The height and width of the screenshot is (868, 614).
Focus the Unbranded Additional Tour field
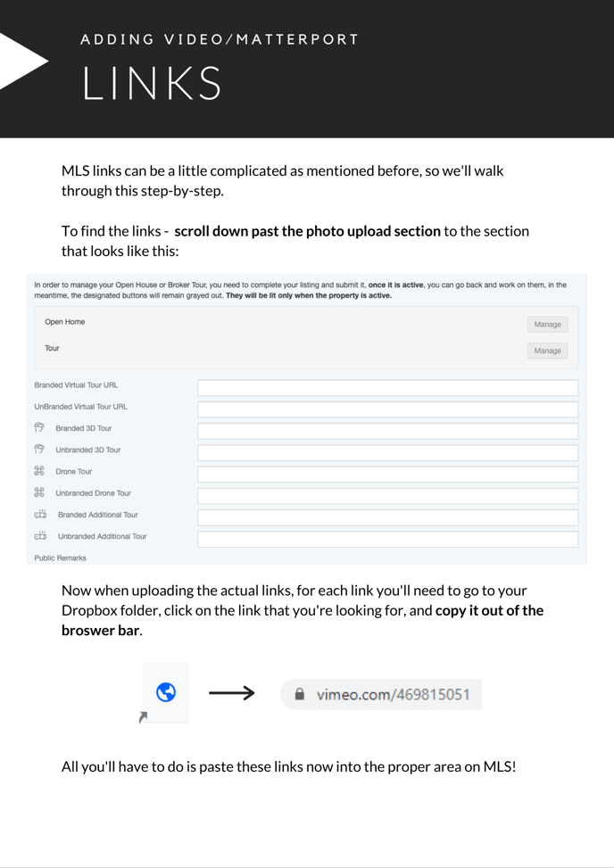pyautogui.click(x=387, y=539)
